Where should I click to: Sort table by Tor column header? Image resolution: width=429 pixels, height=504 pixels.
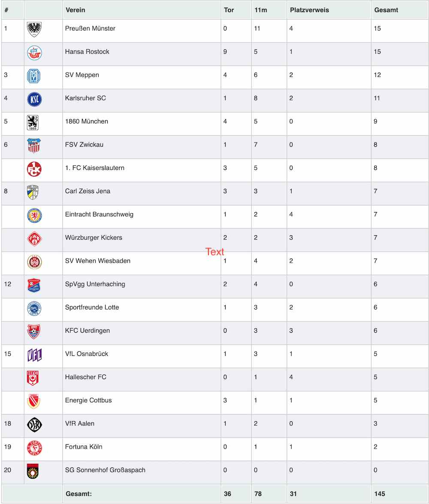pos(229,10)
